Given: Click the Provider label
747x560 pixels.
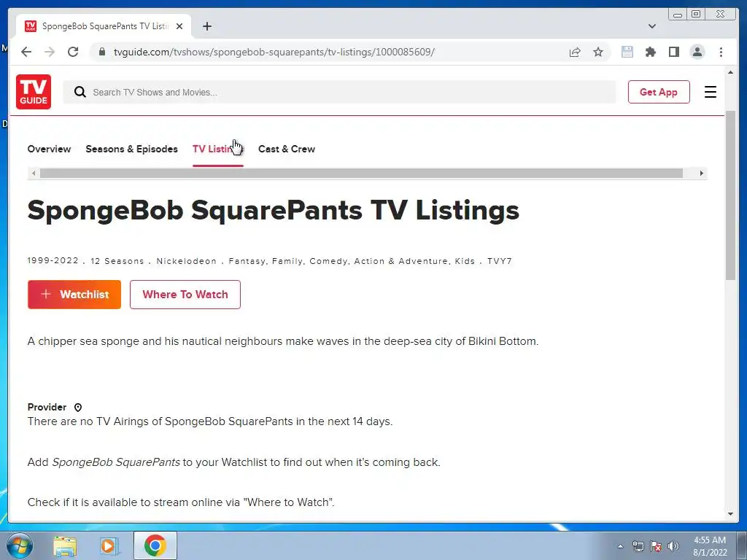Looking at the screenshot, I should pos(47,407).
